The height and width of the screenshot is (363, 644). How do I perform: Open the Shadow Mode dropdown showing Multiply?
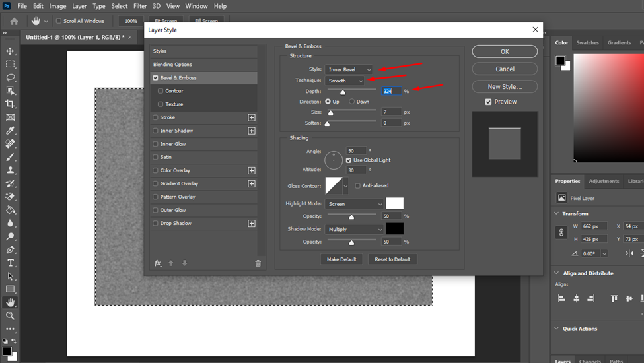point(354,229)
